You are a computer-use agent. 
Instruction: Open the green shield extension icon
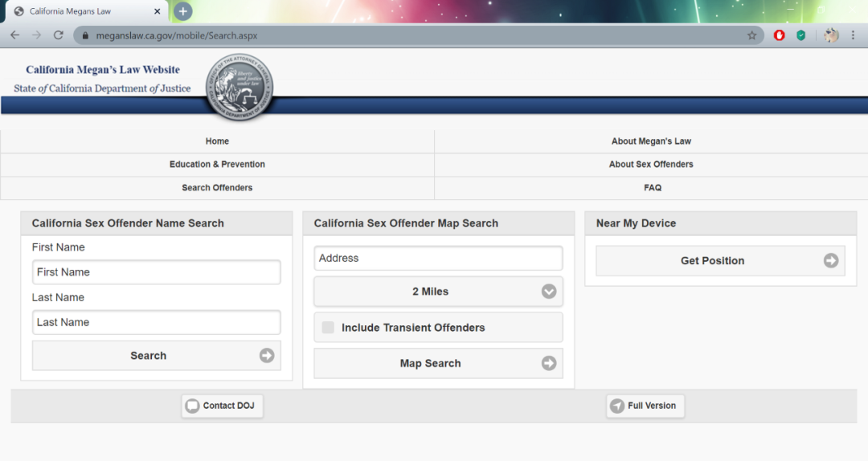[x=801, y=35]
